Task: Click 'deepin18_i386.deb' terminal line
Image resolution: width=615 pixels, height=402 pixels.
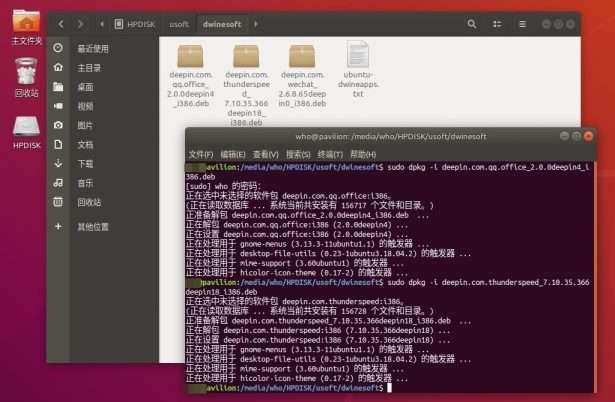Action: 222,292
